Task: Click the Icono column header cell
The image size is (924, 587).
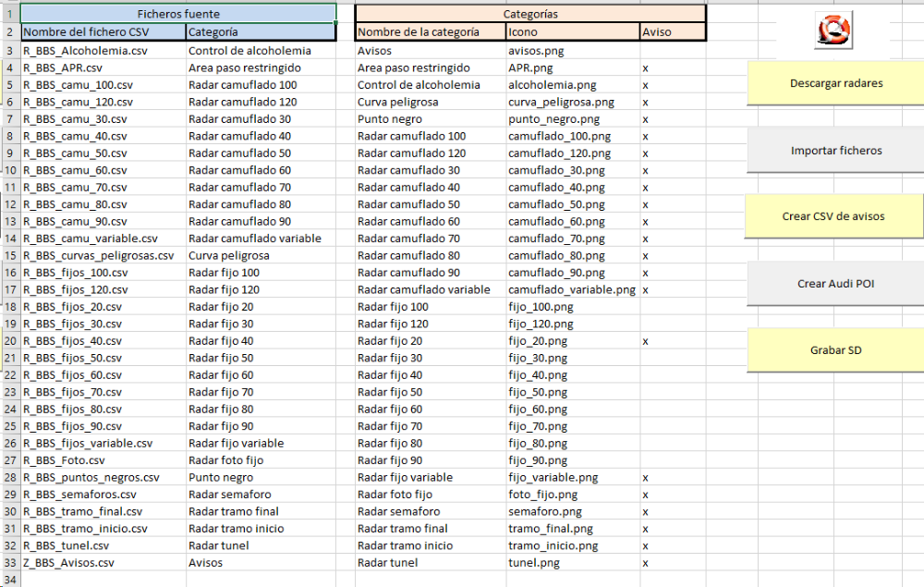Action: tap(571, 31)
